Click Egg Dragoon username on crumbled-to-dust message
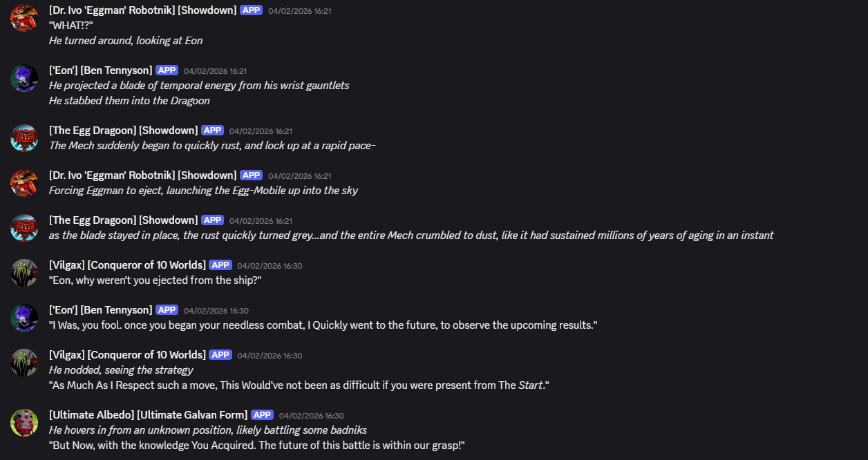This screenshot has height=460, width=868. click(123, 220)
